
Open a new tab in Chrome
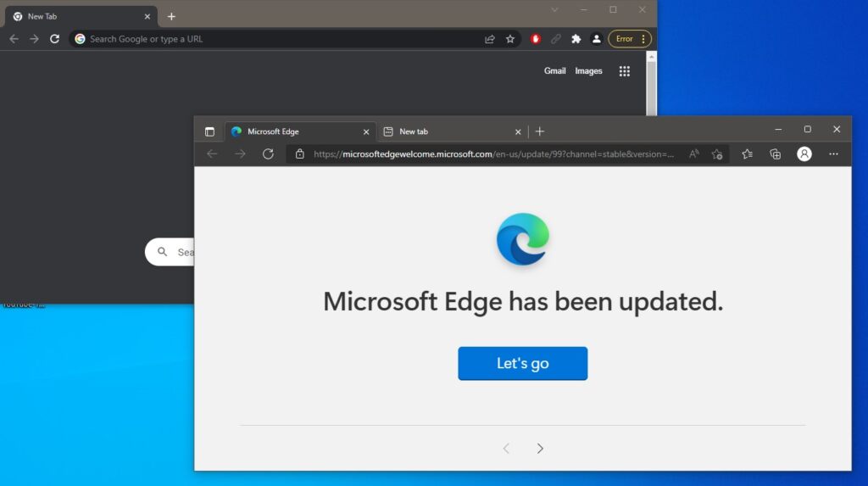(x=171, y=17)
